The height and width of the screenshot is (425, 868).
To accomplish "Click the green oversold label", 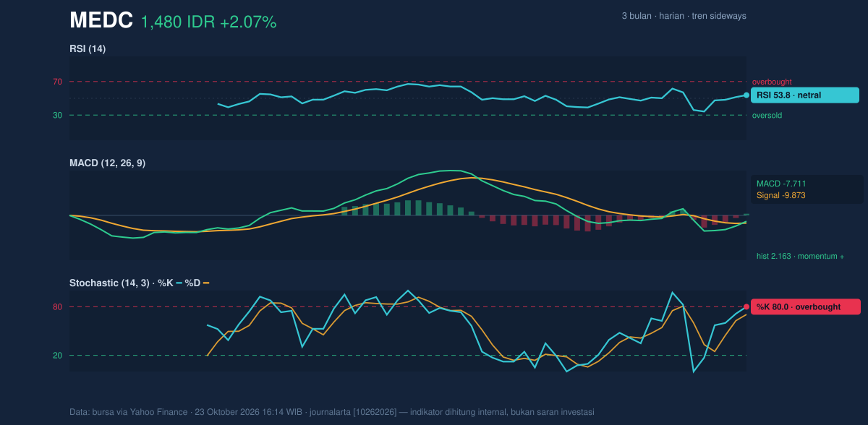I will [767, 115].
